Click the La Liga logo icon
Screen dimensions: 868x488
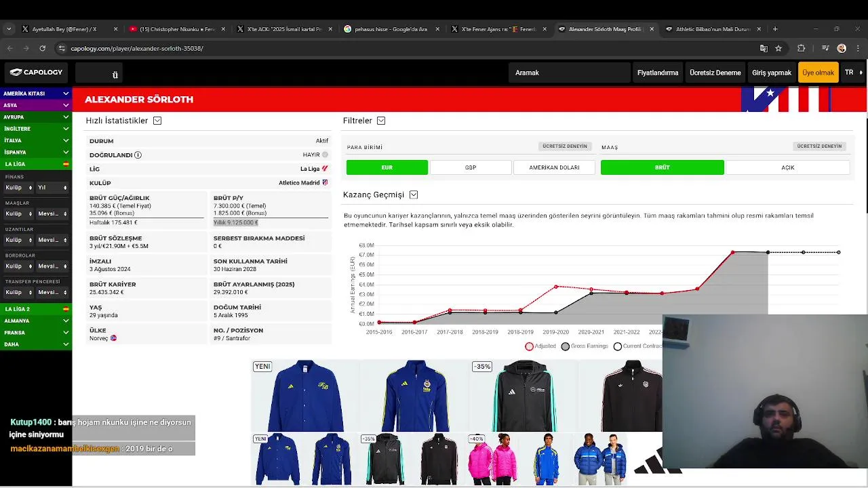[325, 169]
